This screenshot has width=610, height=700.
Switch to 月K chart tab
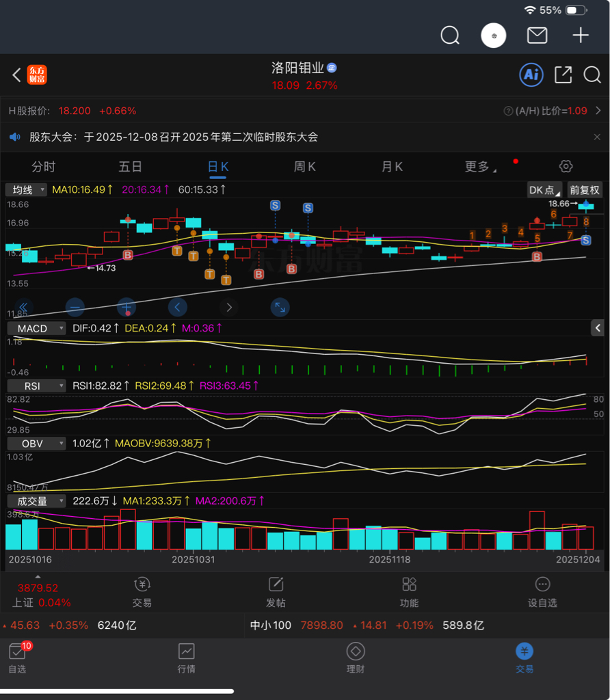point(392,167)
